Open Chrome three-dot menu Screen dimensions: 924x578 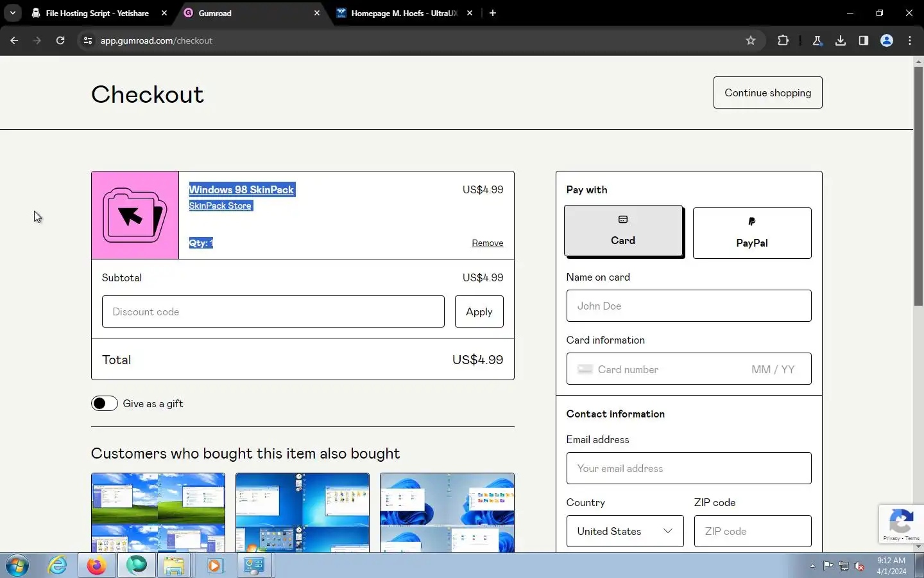pos(910,40)
